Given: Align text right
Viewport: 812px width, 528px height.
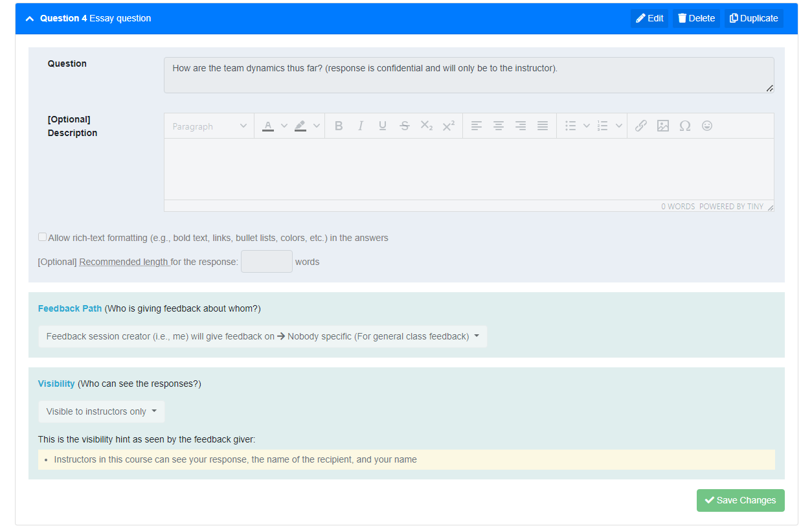Looking at the screenshot, I should [521, 126].
